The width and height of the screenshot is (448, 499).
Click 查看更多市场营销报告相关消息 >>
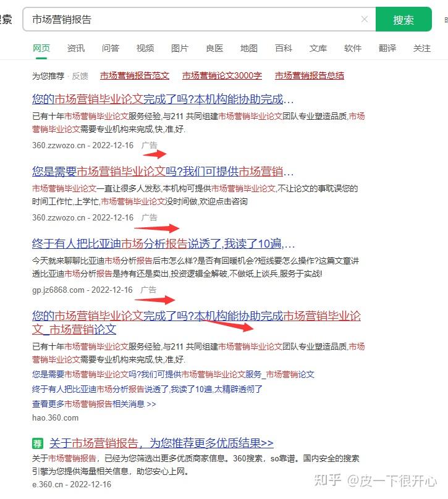[x=94, y=404]
